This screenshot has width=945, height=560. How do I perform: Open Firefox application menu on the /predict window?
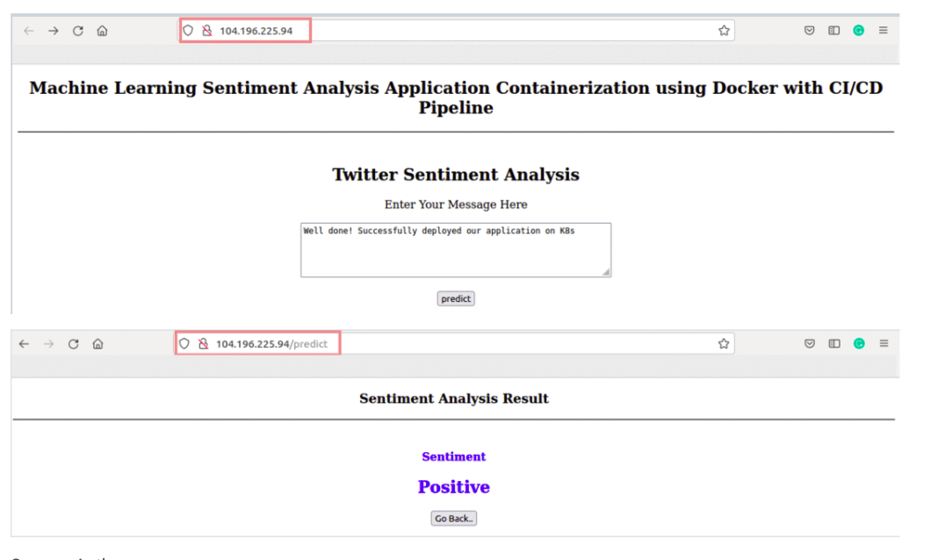tap(883, 344)
